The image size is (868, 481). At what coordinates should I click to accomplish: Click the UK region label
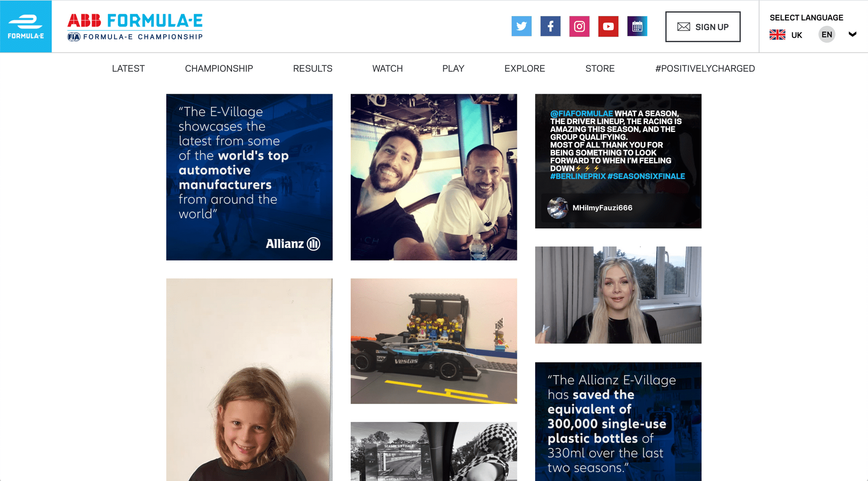796,35
